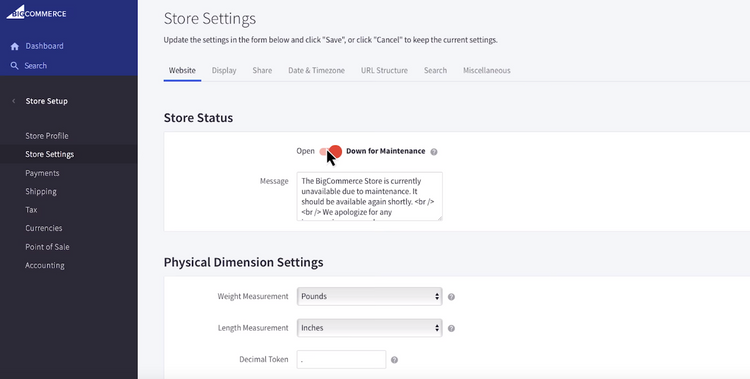Open Search from the sidebar
Viewport: 750px width, 379px height.
pos(35,66)
